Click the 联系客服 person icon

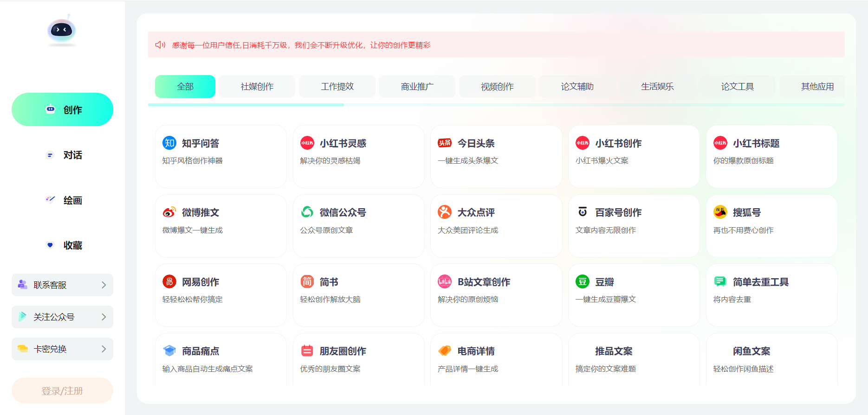click(x=22, y=285)
